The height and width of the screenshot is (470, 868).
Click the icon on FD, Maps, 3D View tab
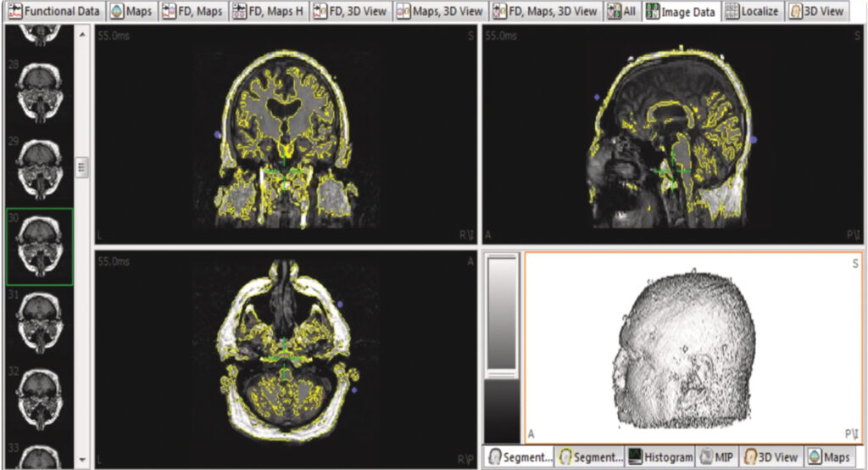click(500, 11)
